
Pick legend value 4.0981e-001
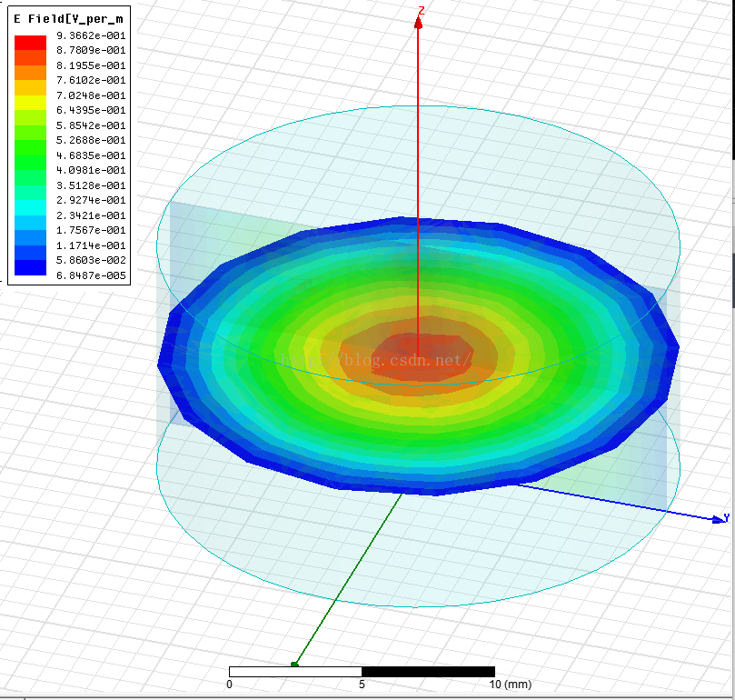(91, 170)
